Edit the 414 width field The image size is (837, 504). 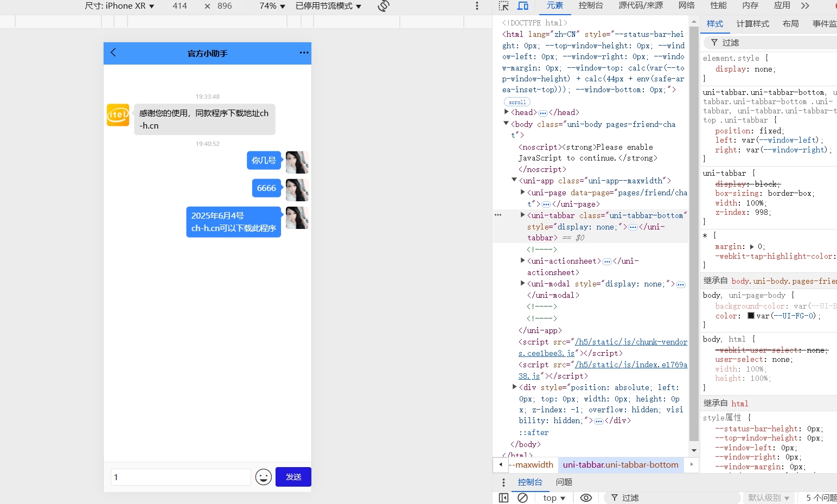[180, 6]
